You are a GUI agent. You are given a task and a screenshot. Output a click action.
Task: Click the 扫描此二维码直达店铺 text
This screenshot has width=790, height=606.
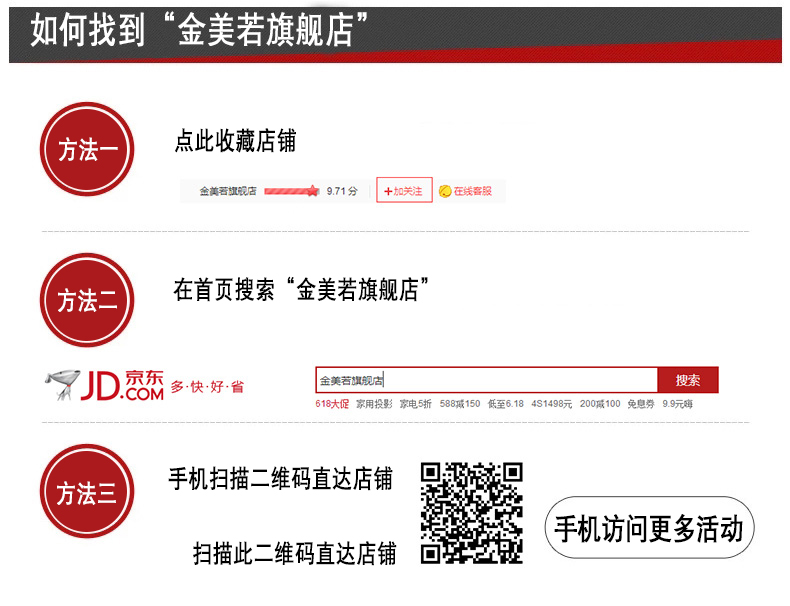pos(295,553)
